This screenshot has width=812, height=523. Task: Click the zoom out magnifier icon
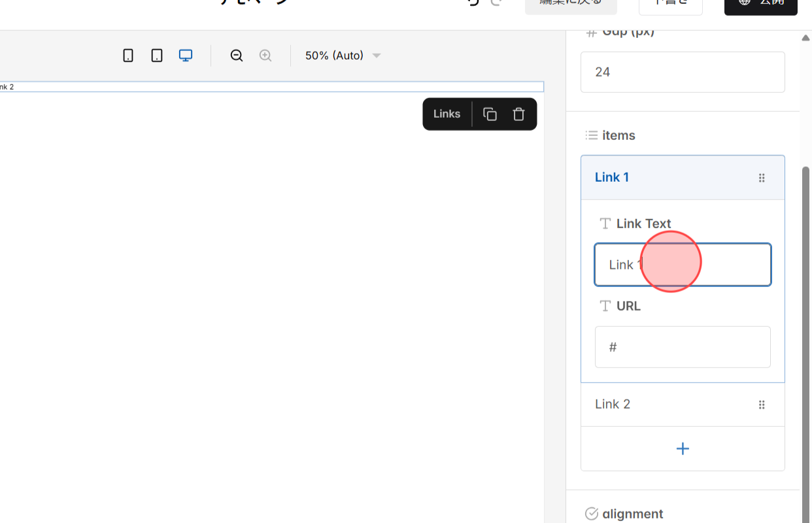tap(236, 55)
